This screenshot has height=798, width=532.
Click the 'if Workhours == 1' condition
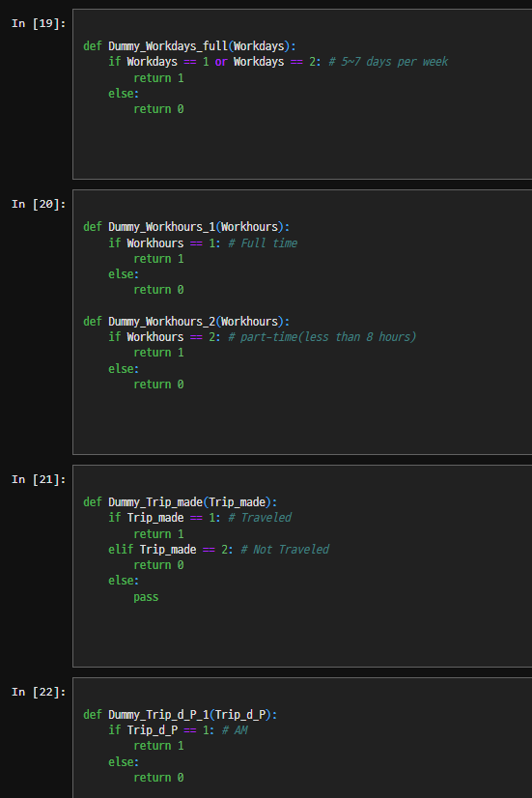164,243
